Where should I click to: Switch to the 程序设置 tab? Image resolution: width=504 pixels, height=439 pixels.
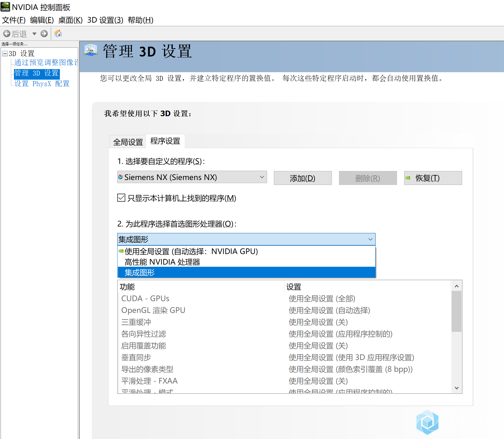[165, 141]
